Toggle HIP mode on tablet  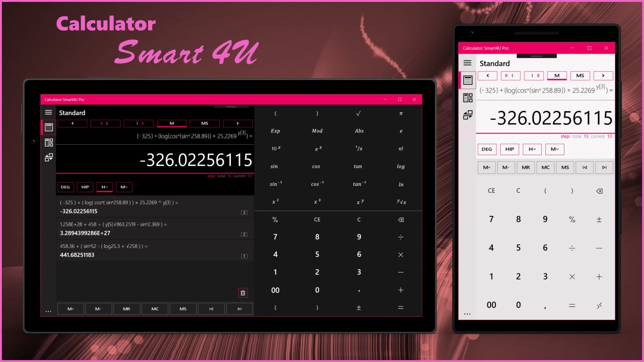click(85, 187)
